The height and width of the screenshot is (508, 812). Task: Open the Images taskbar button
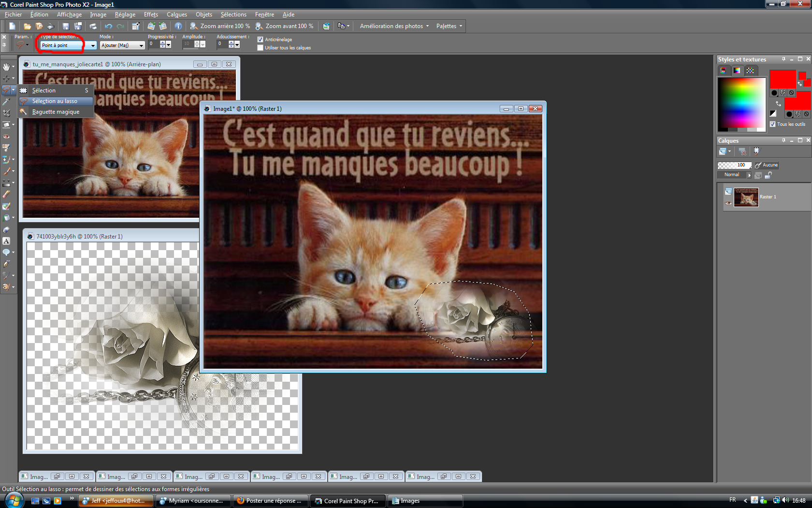click(425, 501)
